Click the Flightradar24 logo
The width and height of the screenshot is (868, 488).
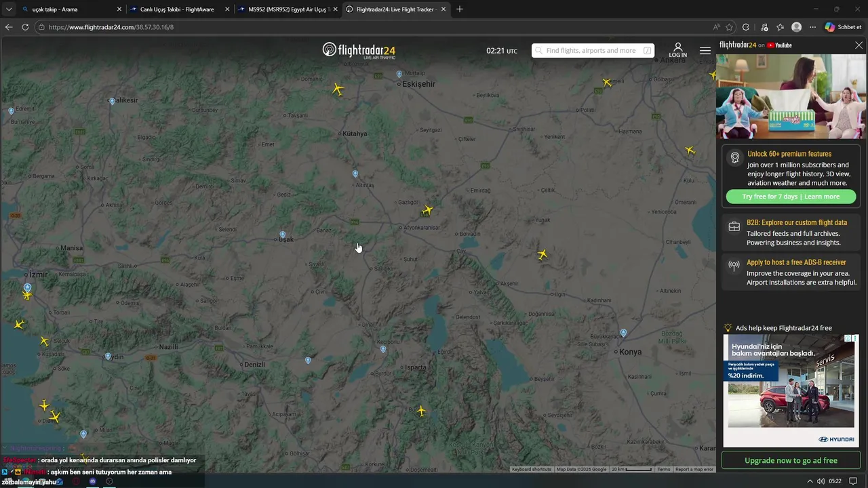[x=359, y=51]
